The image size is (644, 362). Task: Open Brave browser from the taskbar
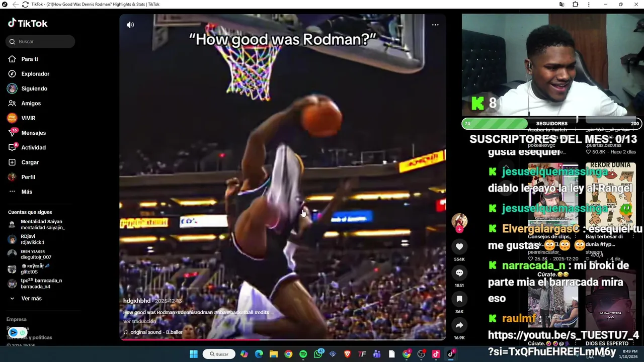(x=347, y=354)
